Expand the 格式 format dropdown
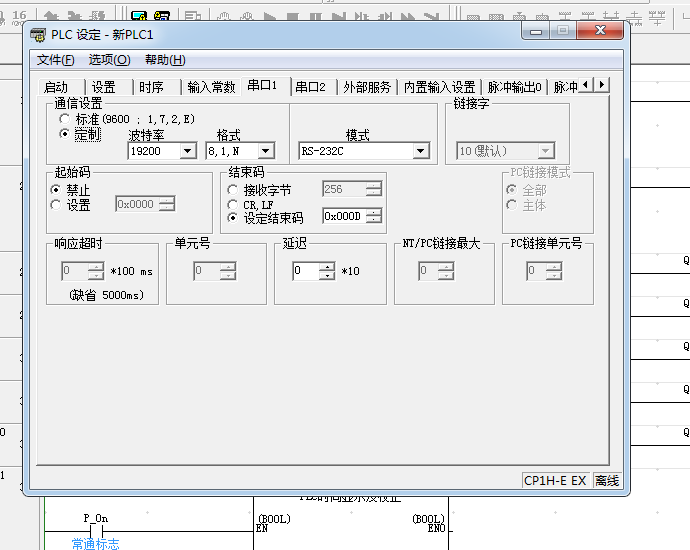The width and height of the screenshot is (690, 550). (x=265, y=151)
